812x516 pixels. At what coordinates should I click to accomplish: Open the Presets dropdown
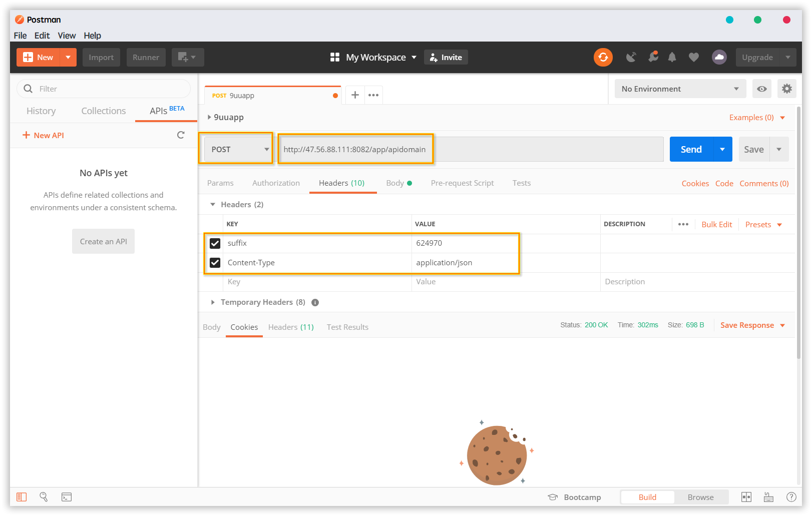[x=763, y=224]
